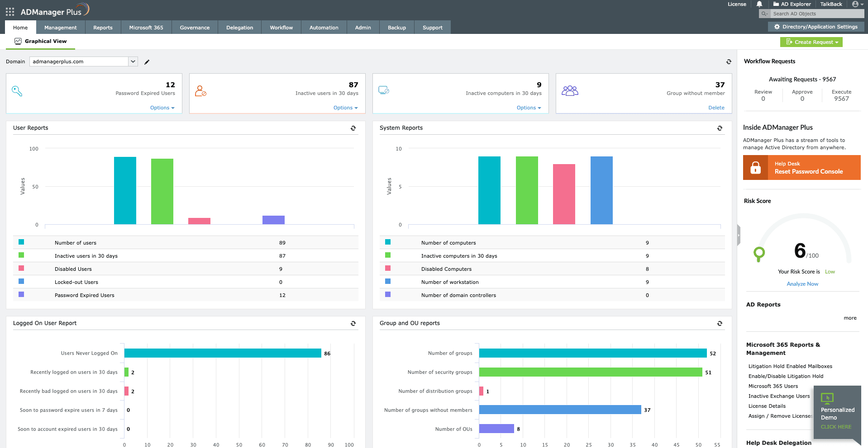868x448 pixels.
Task: Refresh the Group and OU reports
Action: tap(720, 324)
